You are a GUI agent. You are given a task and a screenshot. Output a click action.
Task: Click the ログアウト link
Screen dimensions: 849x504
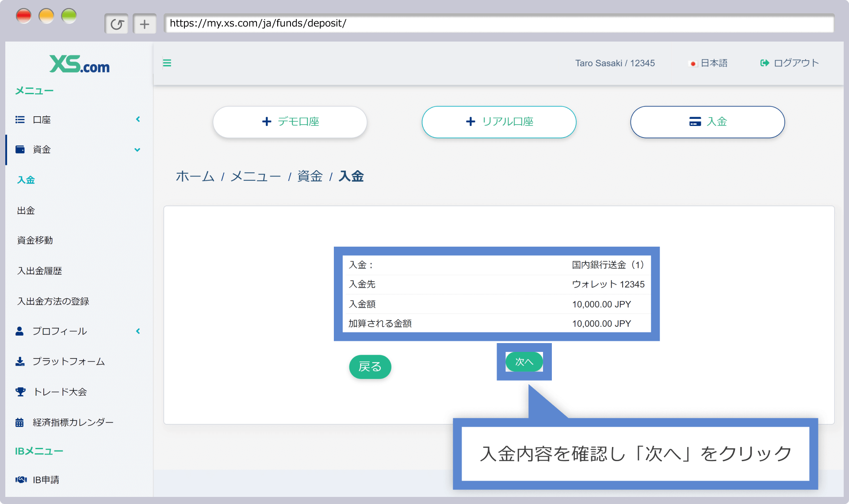pos(790,63)
